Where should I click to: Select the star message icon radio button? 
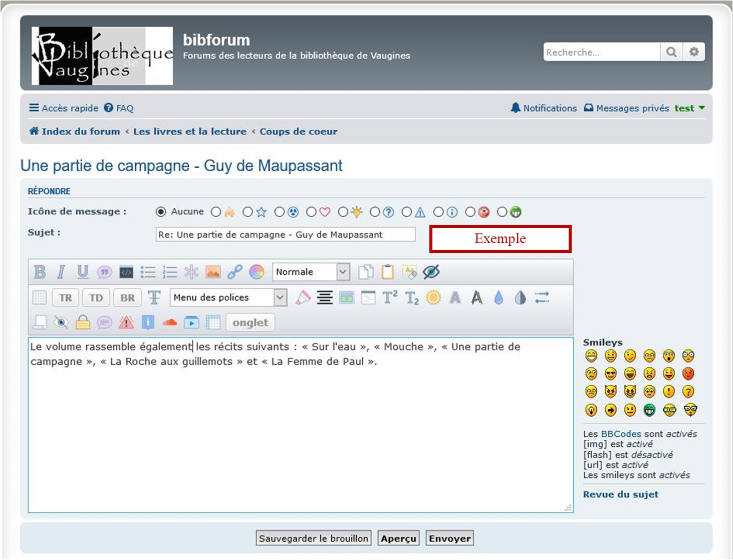click(248, 212)
